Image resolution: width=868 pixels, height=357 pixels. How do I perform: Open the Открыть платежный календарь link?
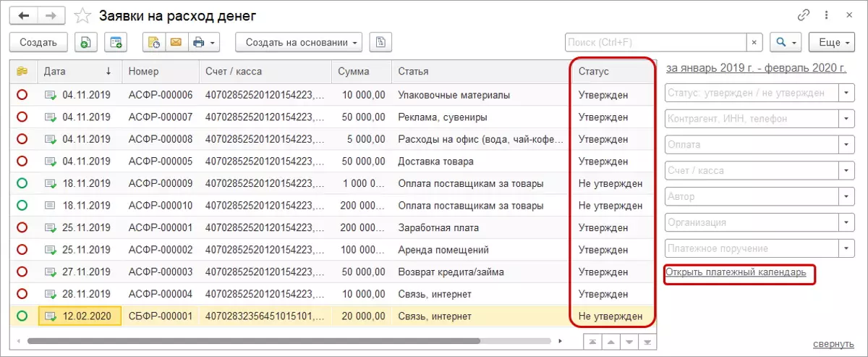coord(736,274)
